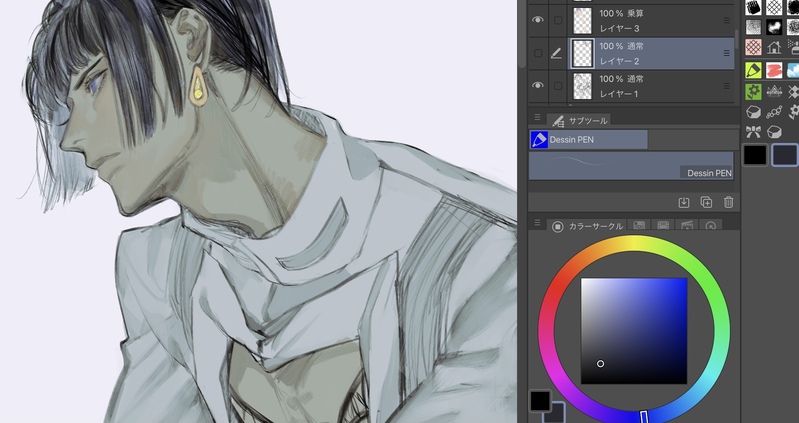
Task: Show レイヤー 2 via its empty visibility box
Action: pyautogui.click(x=538, y=53)
